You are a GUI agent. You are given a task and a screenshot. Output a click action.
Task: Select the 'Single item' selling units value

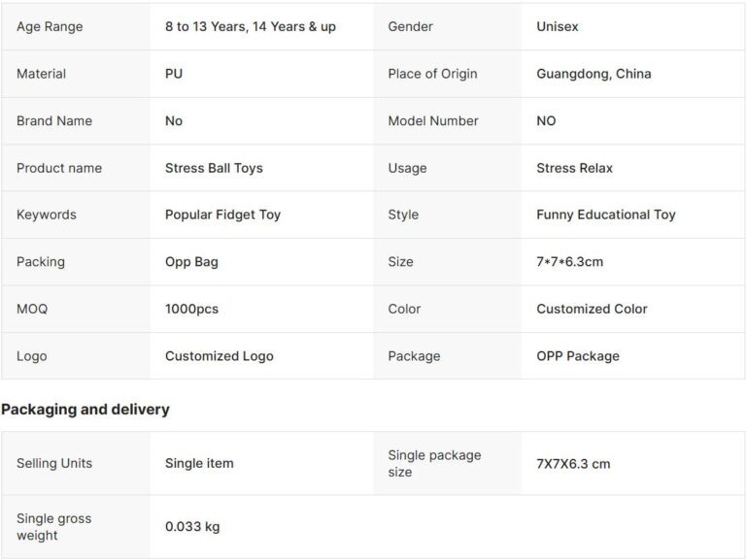coord(199,463)
